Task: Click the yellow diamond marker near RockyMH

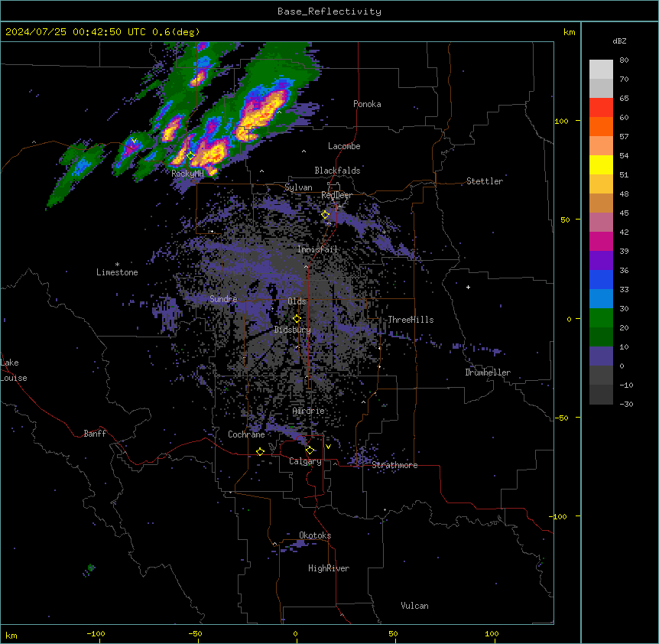Action: pyautogui.click(x=190, y=155)
